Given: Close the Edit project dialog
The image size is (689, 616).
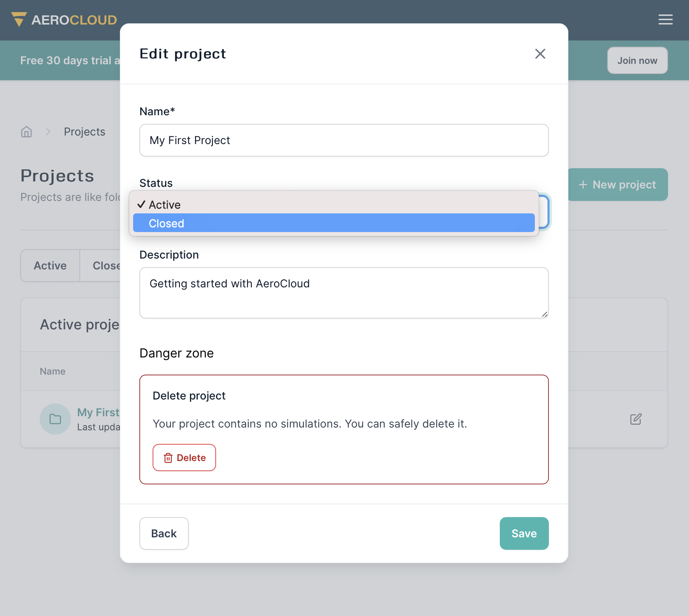Looking at the screenshot, I should [x=540, y=54].
